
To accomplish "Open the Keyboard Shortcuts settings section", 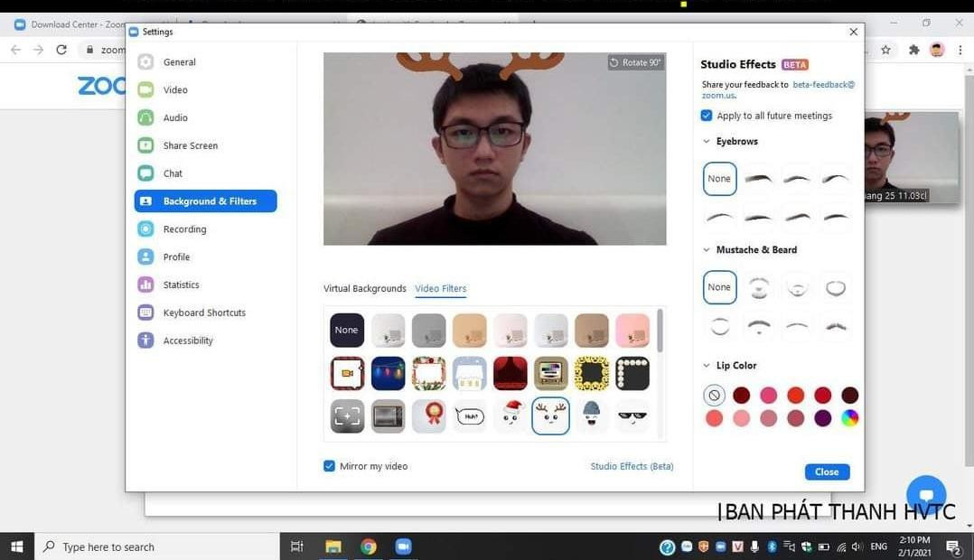I will click(x=204, y=313).
